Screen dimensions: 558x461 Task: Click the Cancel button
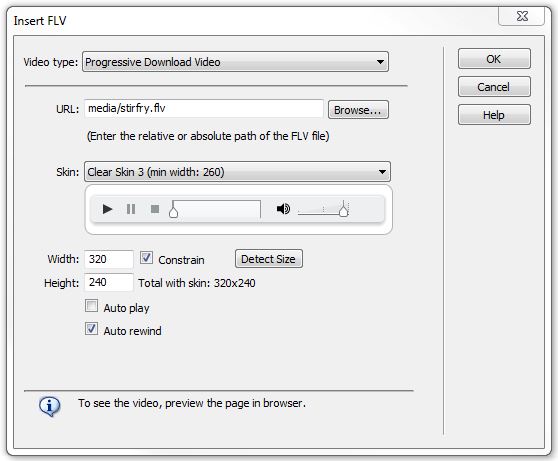(494, 87)
